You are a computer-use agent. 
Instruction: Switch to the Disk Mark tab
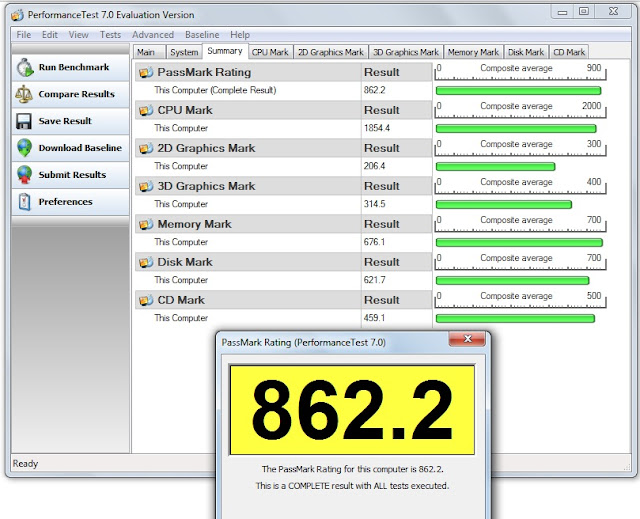click(526, 52)
